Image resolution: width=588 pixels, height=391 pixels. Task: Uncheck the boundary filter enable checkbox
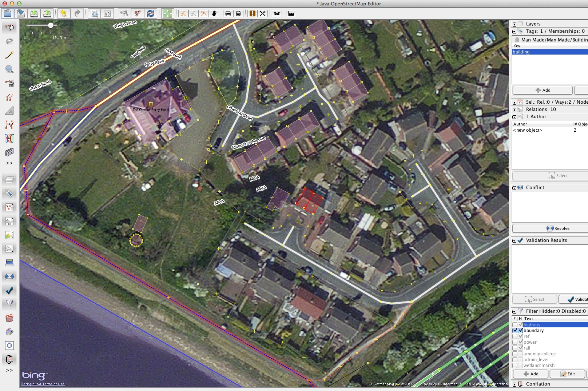pyautogui.click(x=515, y=330)
